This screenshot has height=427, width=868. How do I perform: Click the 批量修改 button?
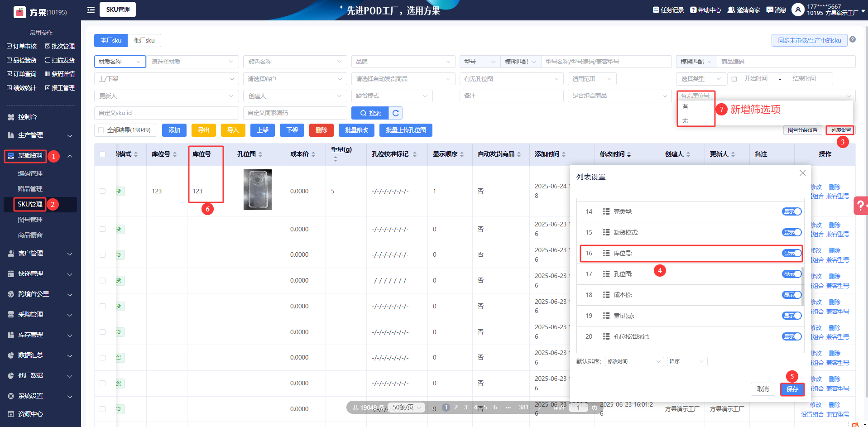coord(356,130)
